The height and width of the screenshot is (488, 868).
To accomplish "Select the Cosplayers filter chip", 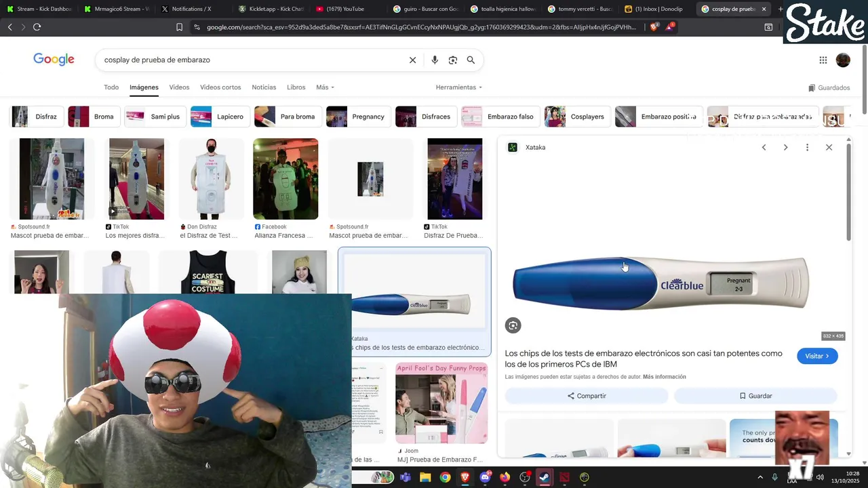I will [577, 117].
